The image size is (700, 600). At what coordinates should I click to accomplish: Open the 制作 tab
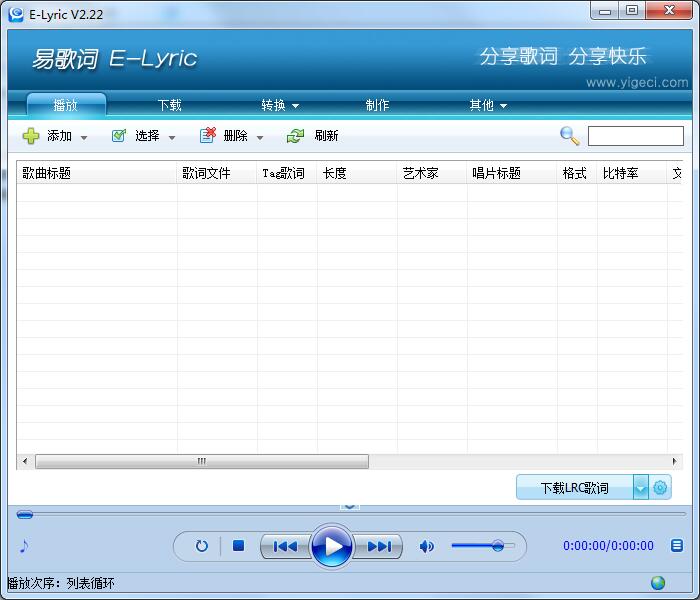click(x=377, y=105)
